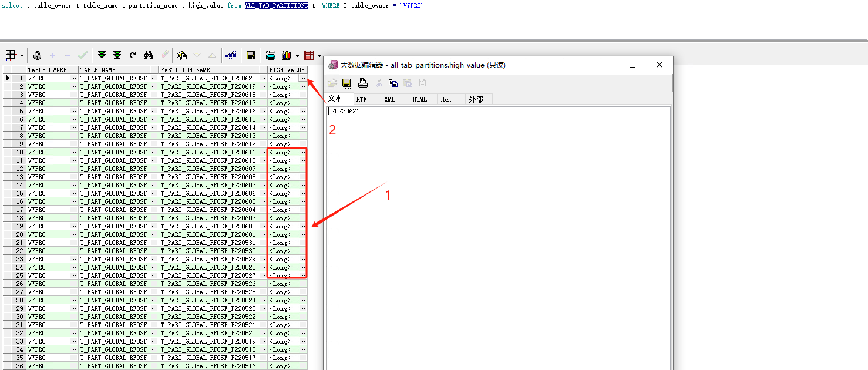Open the Hex tab of the data editor
This screenshot has width=868, height=370.
point(446,99)
